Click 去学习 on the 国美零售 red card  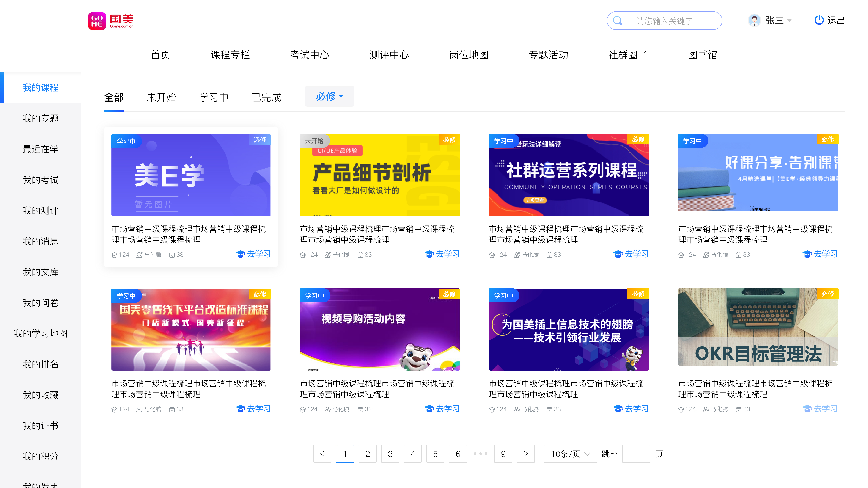point(253,408)
